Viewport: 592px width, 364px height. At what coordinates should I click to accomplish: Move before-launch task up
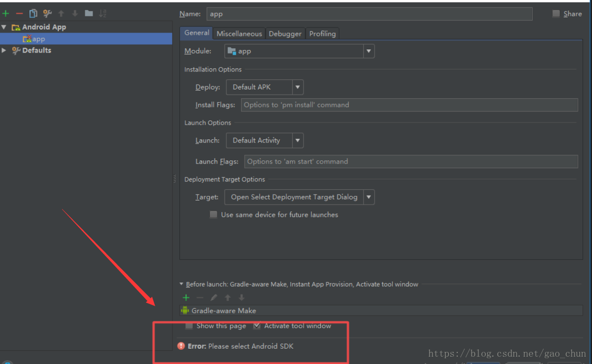(x=228, y=298)
